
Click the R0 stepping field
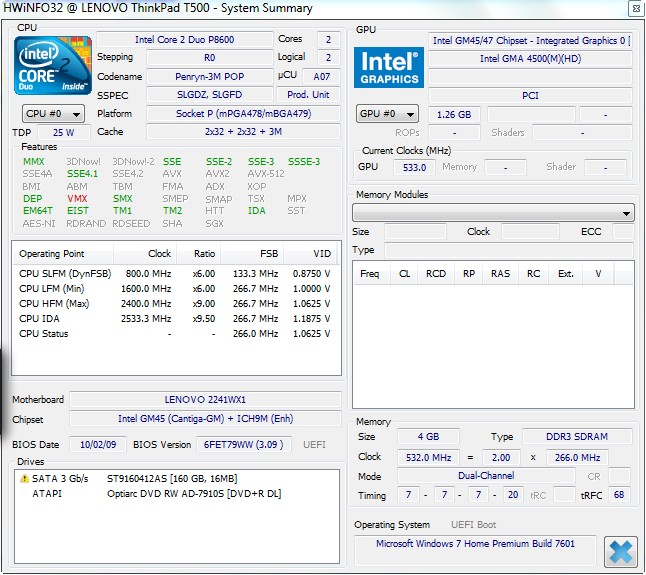(x=209, y=58)
